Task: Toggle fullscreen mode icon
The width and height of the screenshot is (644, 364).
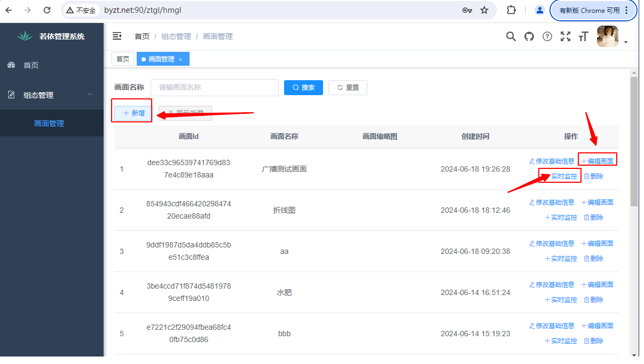Action: pos(566,36)
